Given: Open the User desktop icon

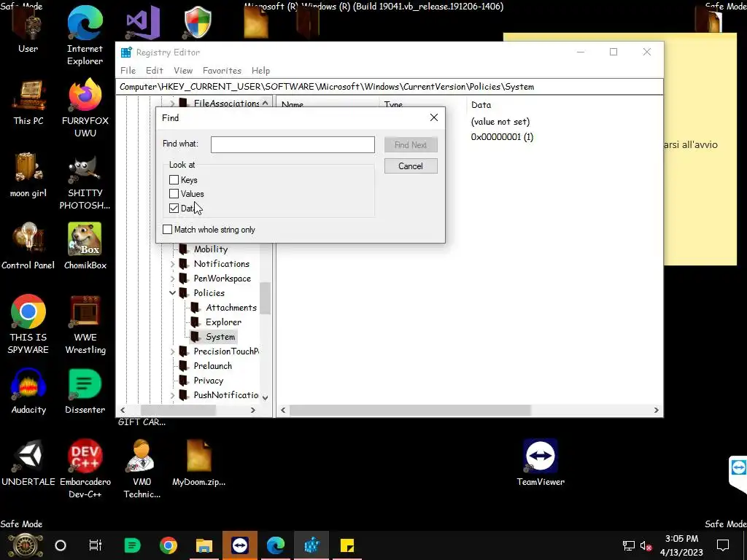Looking at the screenshot, I should point(28,29).
